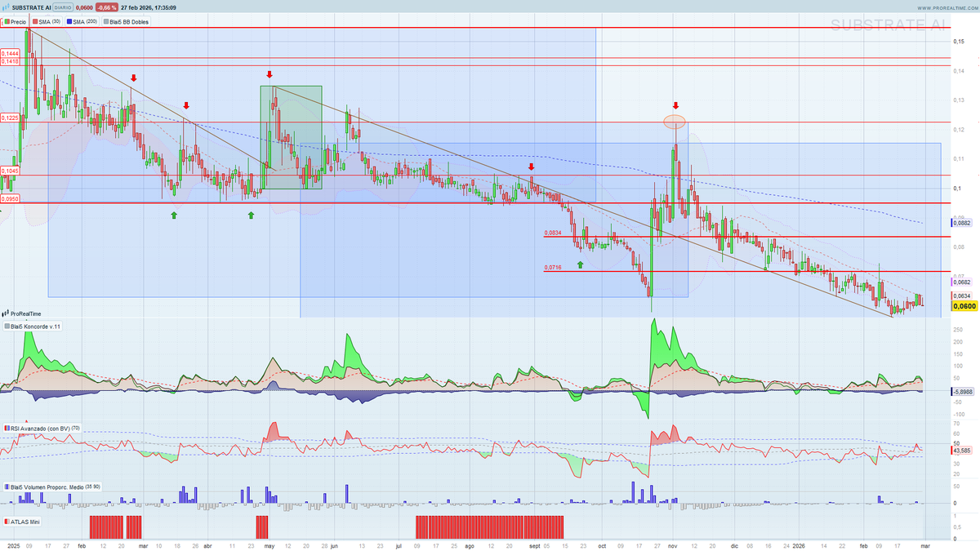Open the Precio indicator settings label
Screen dimensions: 980x551
(x=15, y=21)
